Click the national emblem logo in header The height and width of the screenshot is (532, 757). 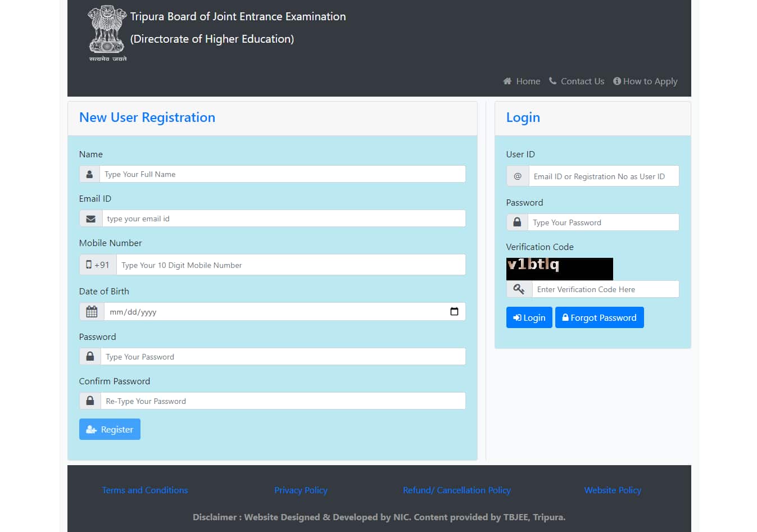pyautogui.click(x=107, y=33)
